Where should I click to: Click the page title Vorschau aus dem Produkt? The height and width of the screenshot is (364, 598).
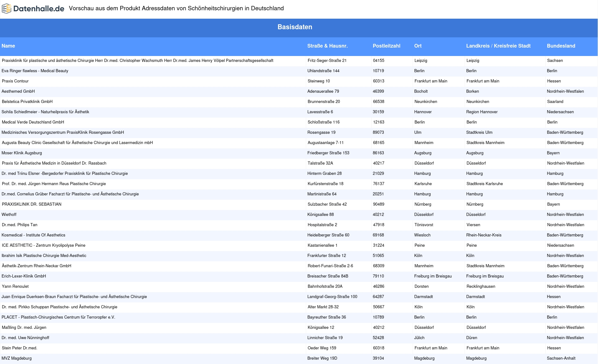(x=176, y=8)
